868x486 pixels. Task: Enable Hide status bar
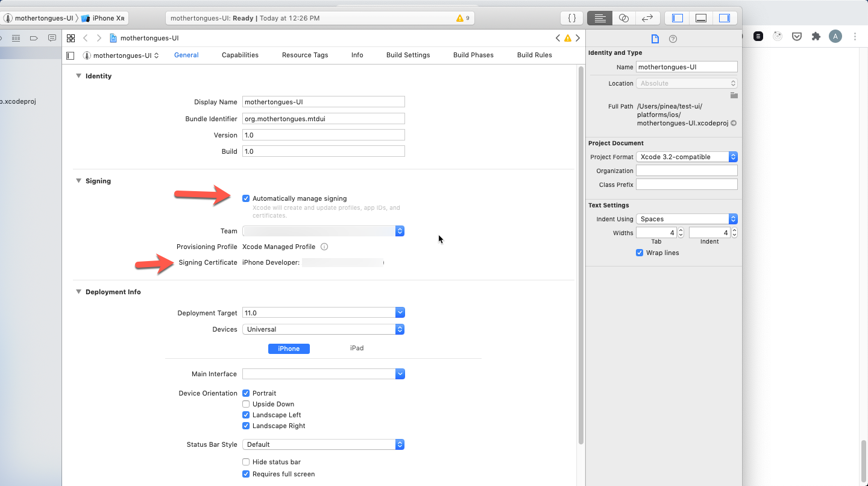[246, 462]
